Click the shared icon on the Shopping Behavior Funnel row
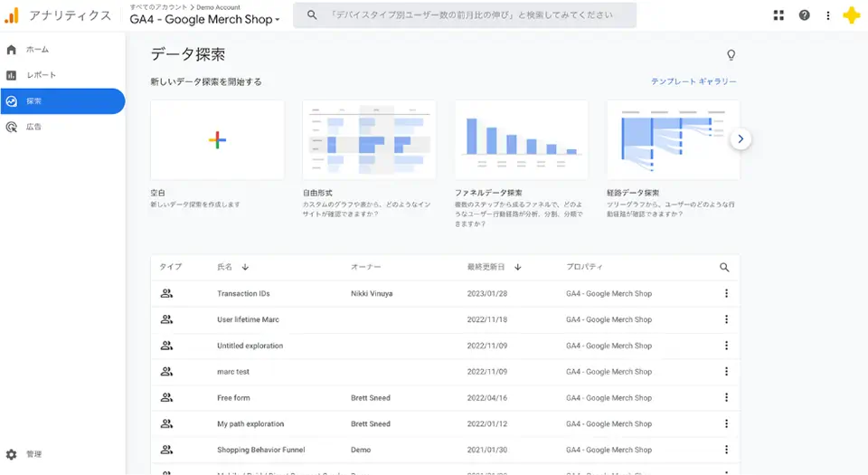868x475 pixels. coord(166,450)
